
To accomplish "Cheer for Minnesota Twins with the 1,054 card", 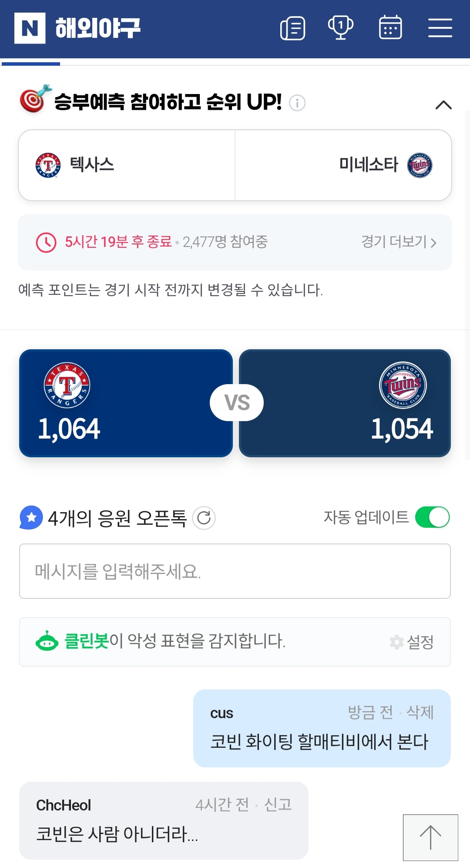I will (x=345, y=403).
